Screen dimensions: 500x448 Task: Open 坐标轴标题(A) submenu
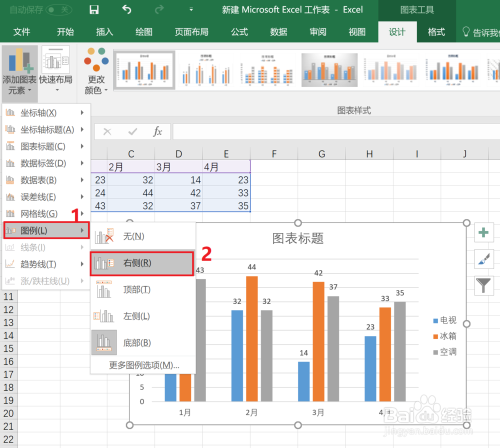pyautogui.click(x=46, y=129)
